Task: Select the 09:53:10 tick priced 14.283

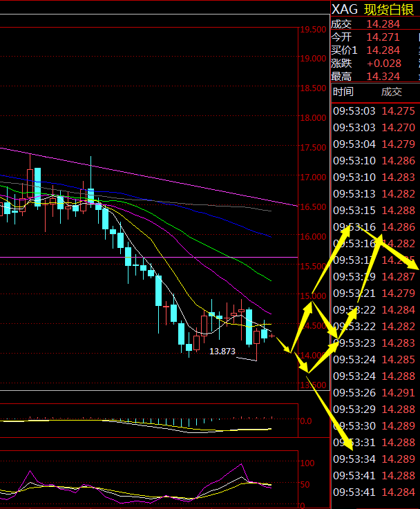Action: [374, 177]
